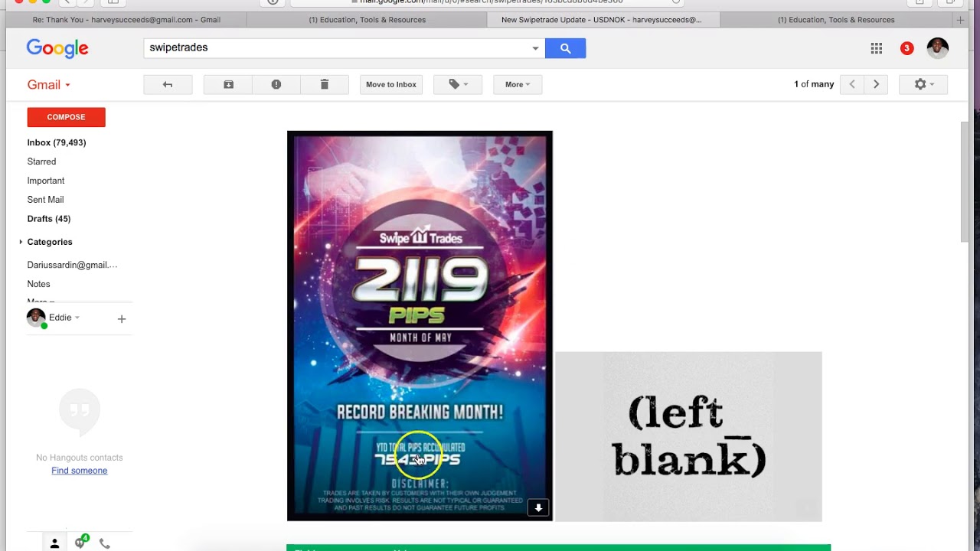The image size is (980, 551).
Task: Open the Starred folder
Action: click(41, 161)
